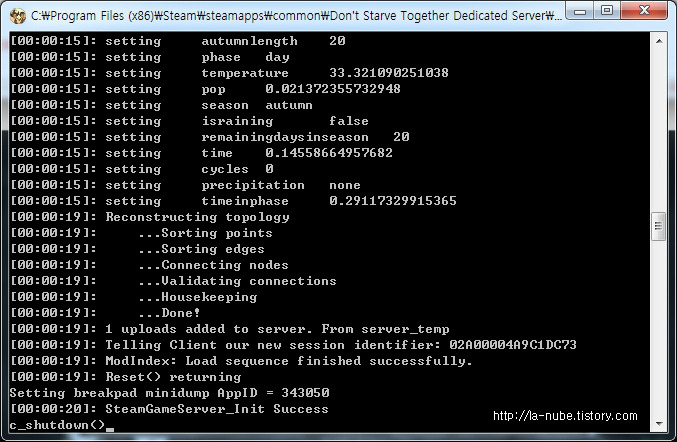Click the '...Sorting edges' line
This screenshot has height=442, width=677.
tap(137, 249)
